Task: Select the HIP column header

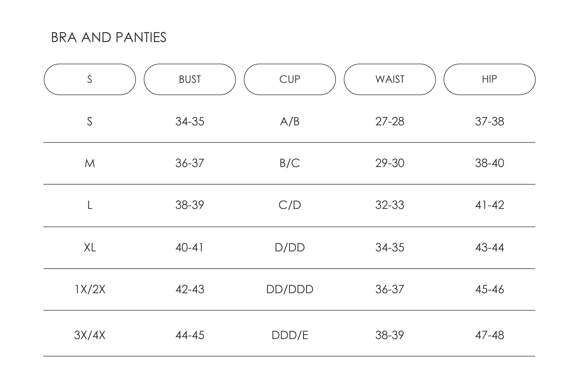Action: (489, 80)
